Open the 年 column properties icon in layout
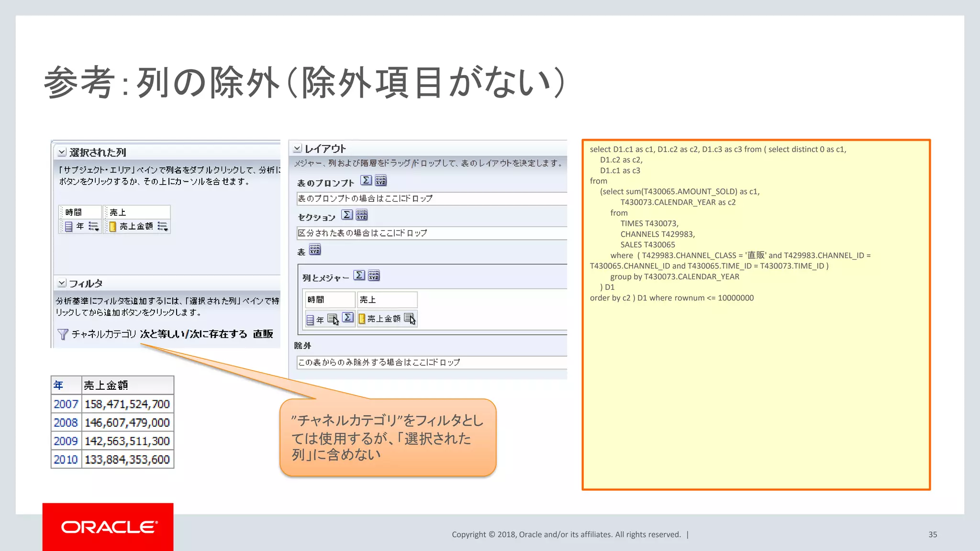The width and height of the screenshot is (980, 551). click(333, 319)
